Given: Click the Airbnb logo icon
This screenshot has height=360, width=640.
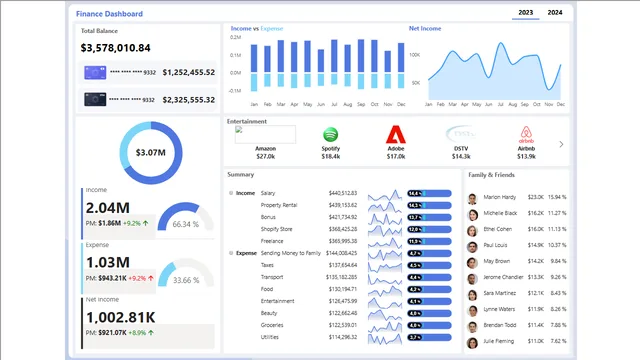Looking at the screenshot, I should point(526,134).
